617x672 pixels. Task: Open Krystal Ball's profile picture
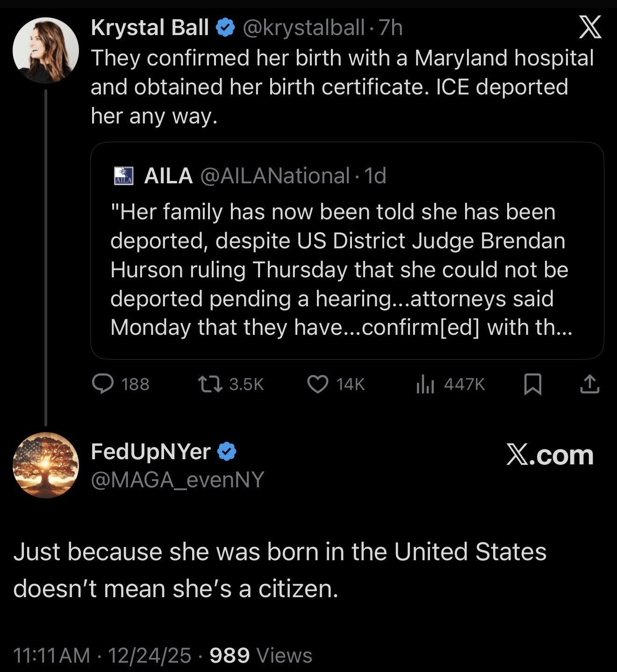click(46, 51)
